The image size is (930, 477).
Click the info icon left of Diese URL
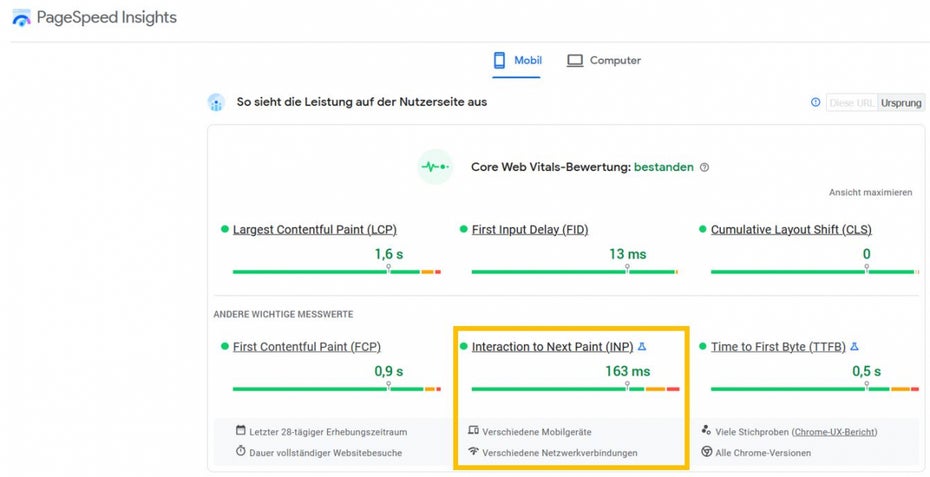click(815, 103)
